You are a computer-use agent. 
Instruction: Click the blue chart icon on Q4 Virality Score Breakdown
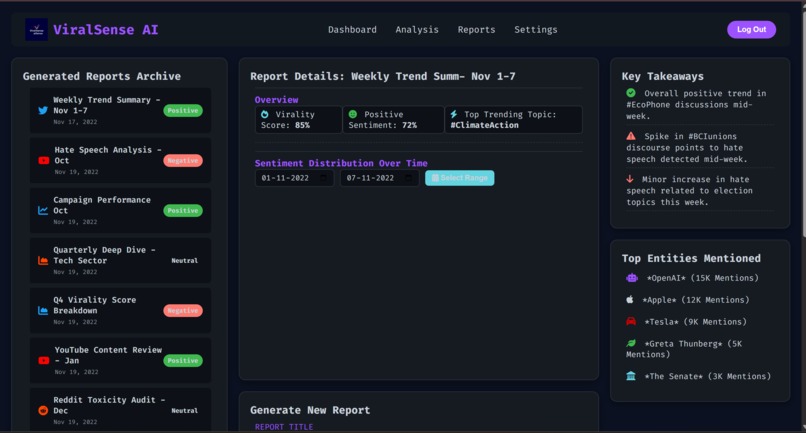[43, 310]
